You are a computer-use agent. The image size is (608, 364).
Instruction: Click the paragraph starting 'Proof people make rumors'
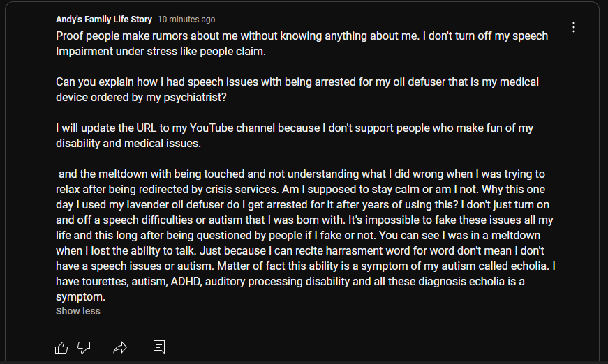tap(302, 43)
